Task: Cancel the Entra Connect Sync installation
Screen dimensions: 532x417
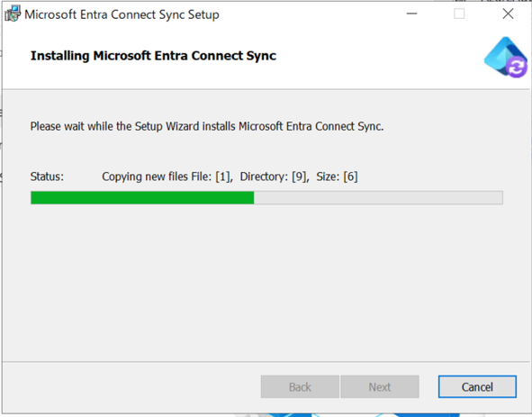Action: tap(477, 386)
